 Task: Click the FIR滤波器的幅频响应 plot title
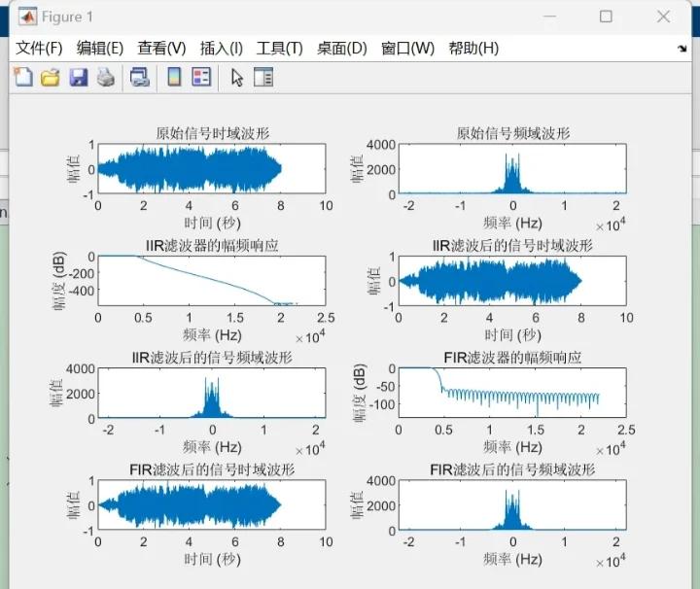(x=513, y=358)
